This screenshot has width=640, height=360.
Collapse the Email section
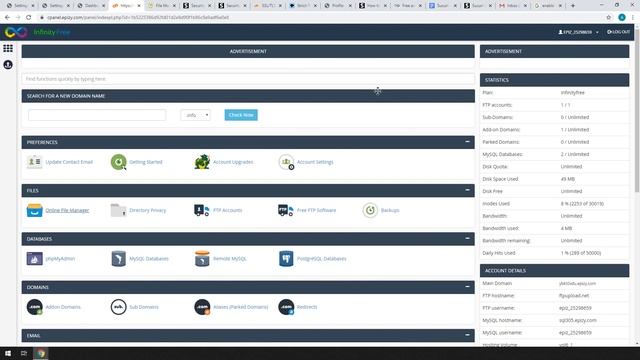(x=467, y=335)
